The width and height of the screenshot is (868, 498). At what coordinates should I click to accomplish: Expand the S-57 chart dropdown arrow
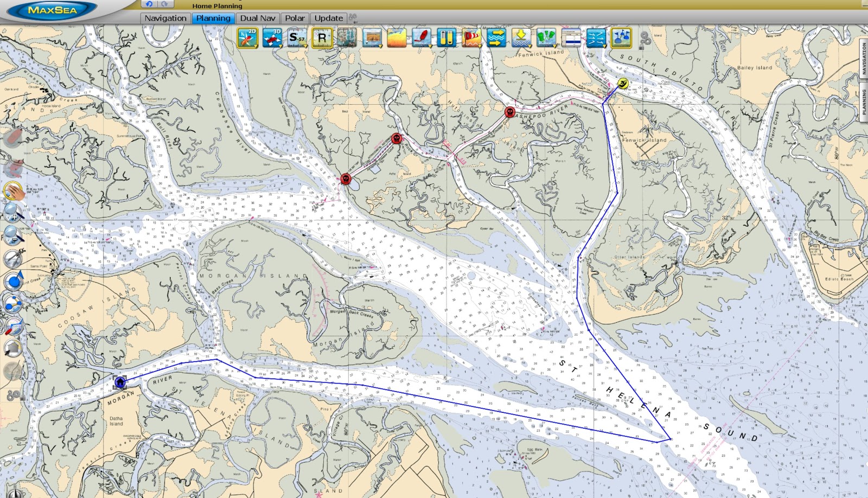click(304, 47)
